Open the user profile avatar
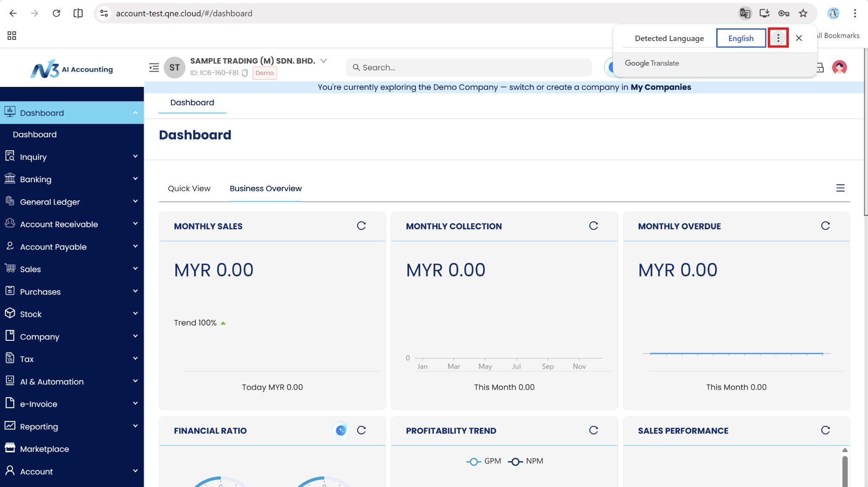Image resolution: width=868 pixels, height=487 pixels. 839,67
